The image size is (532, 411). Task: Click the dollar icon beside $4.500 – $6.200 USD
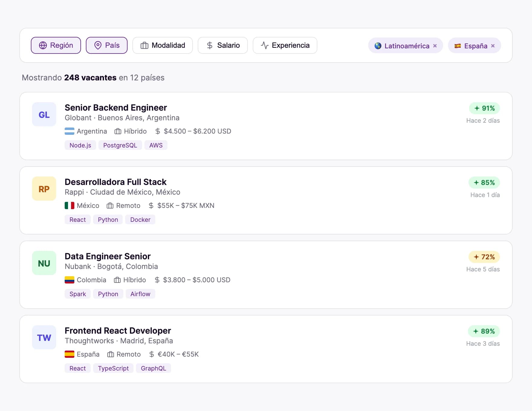(158, 131)
